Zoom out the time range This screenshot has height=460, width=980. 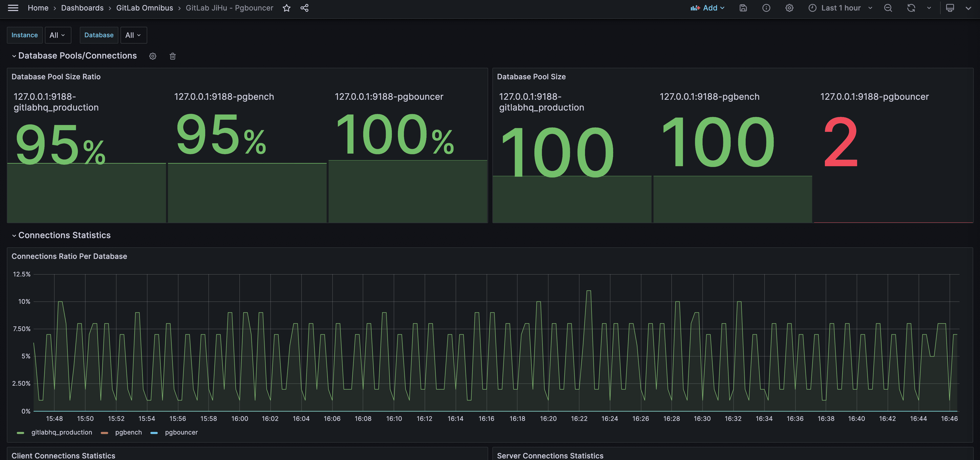[x=888, y=8]
